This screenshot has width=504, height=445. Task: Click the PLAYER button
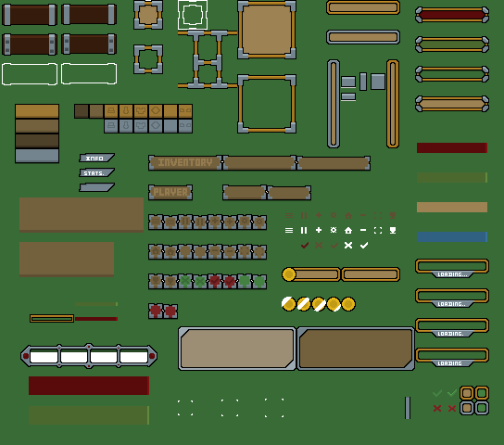pyautogui.click(x=170, y=192)
